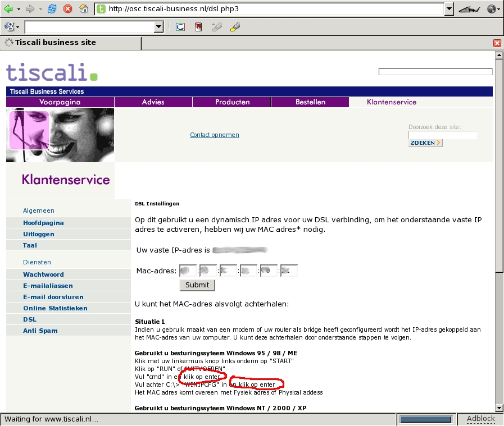The width and height of the screenshot is (504, 426).
Task: Click the green site favicon in address bar
Action: [101, 9]
